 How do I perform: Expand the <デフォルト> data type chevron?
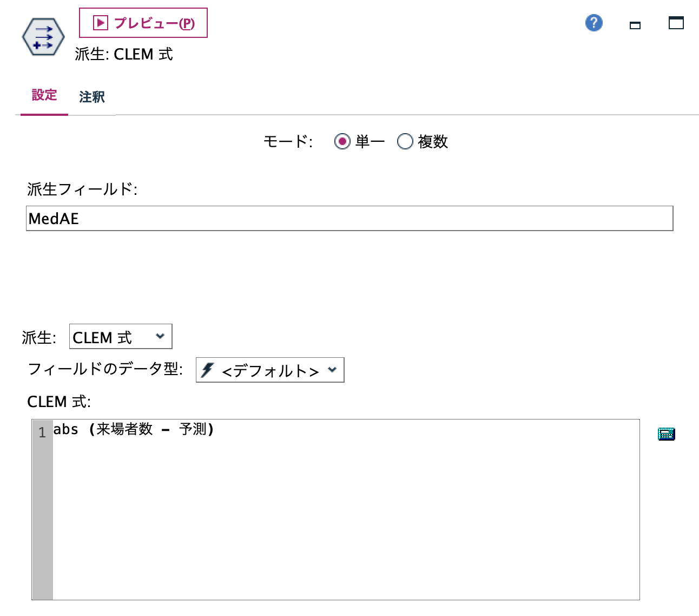coord(331,370)
